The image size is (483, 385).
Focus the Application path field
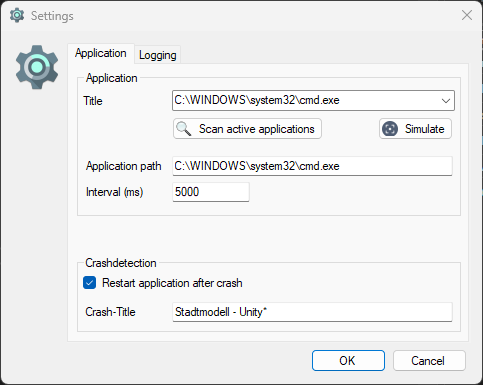coord(312,166)
